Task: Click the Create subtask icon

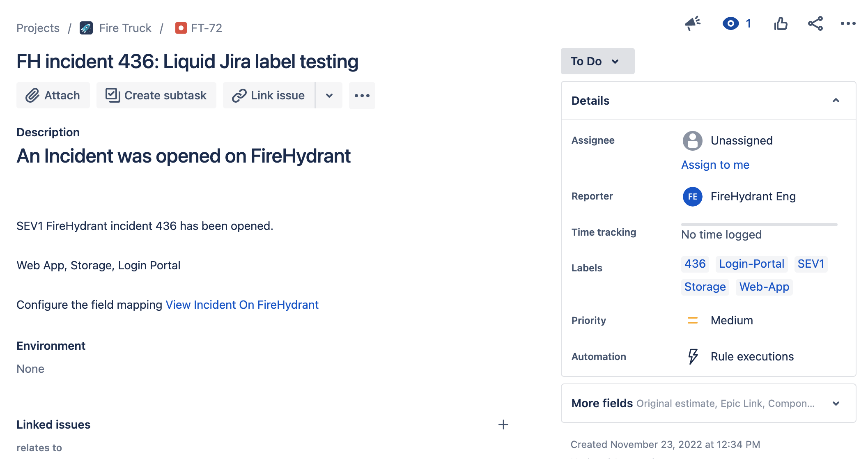Action: 112,95
